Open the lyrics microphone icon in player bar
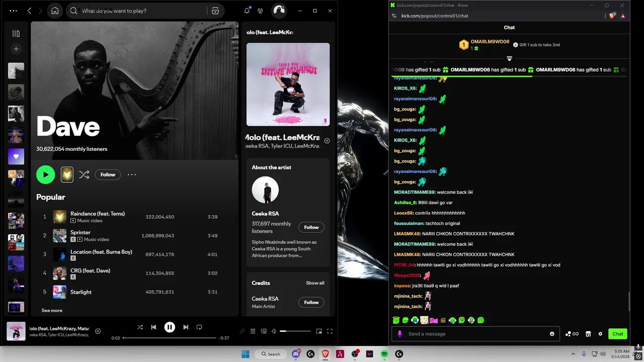Image resolution: width=644 pixels, height=362 pixels. (x=242, y=331)
